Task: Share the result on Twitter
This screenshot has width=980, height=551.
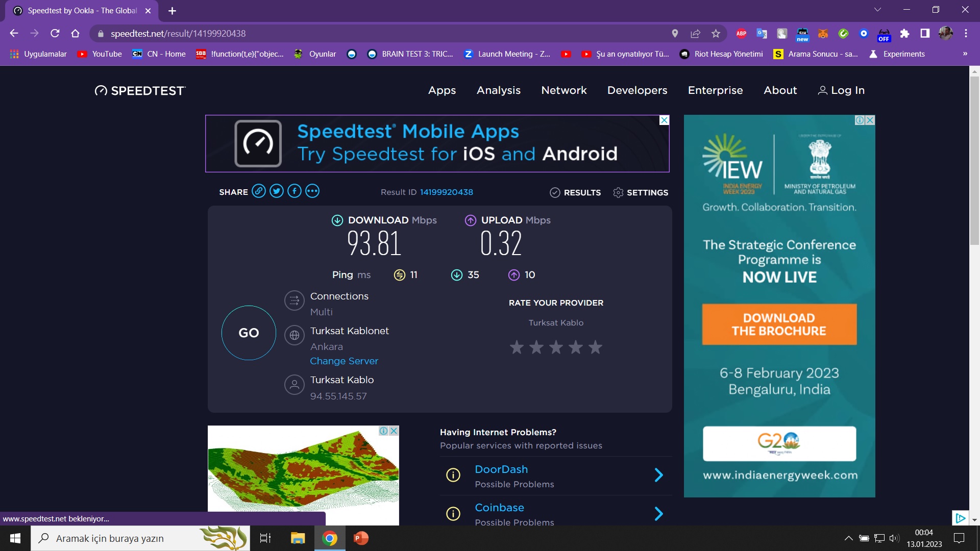Action: coord(277,191)
